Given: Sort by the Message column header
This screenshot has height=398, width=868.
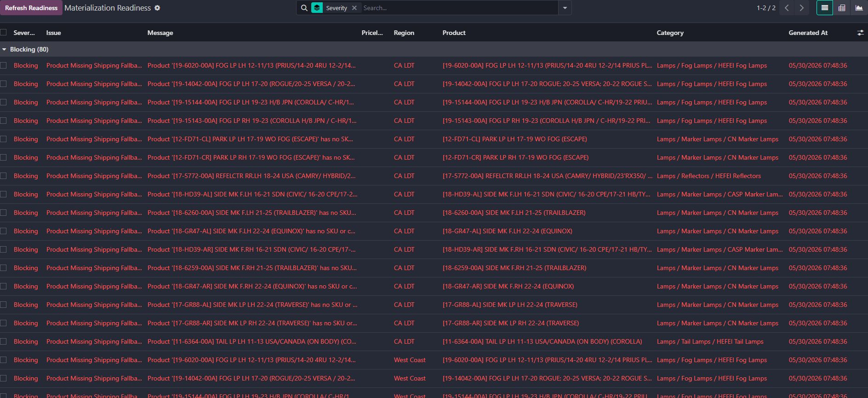Looking at the screenshot, I should (x=160, y=33).
